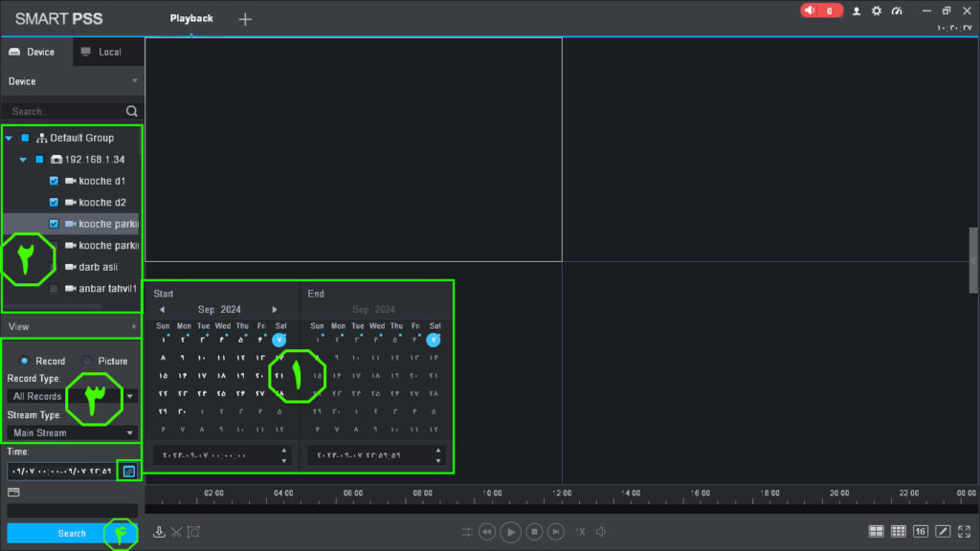Collapse the 192.168.1.34 device node
The image size is (980, 551).
tap(23, 160)
